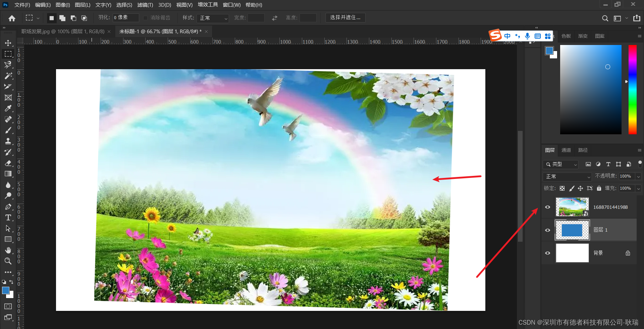Select the Rectangular Marquee tool
644x329 pixels.
(8, 54)
